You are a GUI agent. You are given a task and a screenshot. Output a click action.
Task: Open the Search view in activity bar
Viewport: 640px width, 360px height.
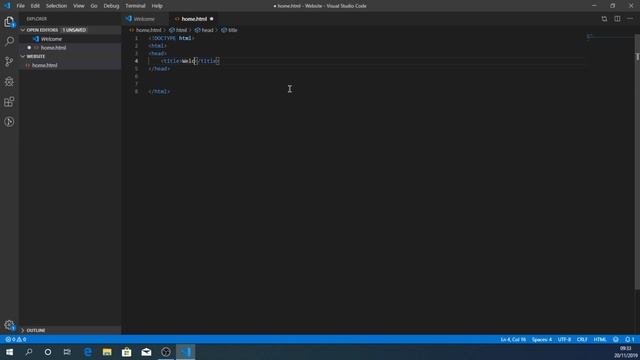[x=9, y=41]
